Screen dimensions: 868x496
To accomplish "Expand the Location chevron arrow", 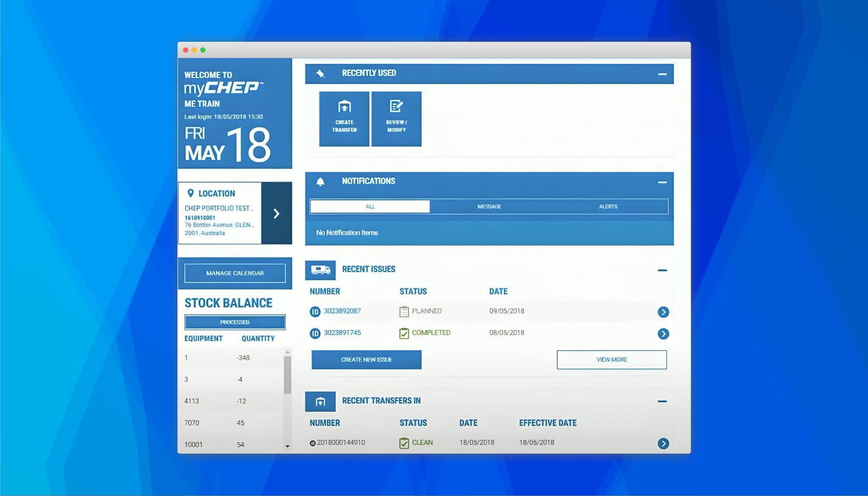I will click(277, 213).
